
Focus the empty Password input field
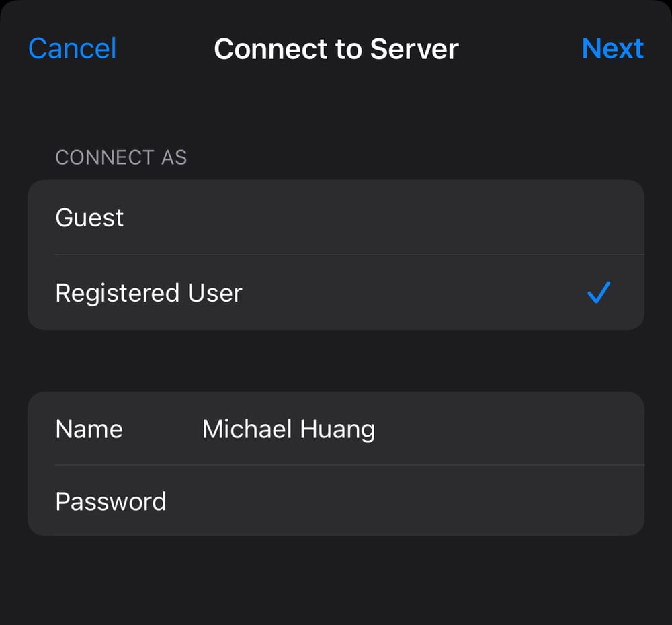[403, 501]
